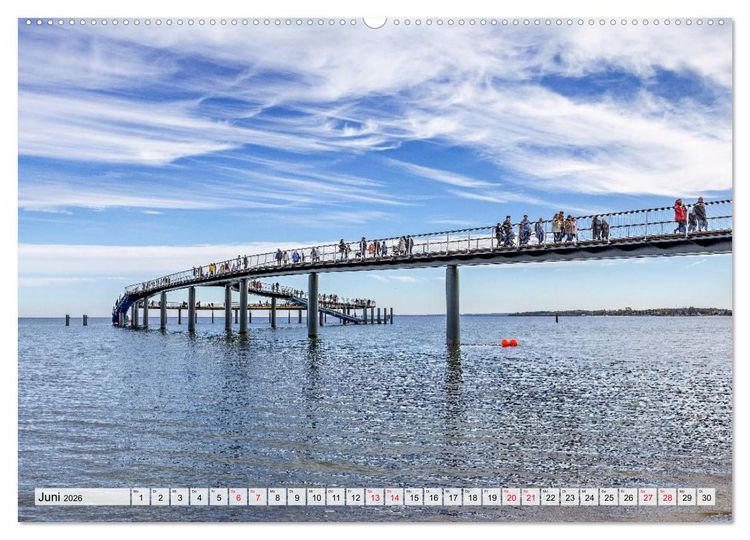This screenshot has width=750, height=540.
Task: Select date 30 in the calendar strip
Action: coord(706,497)
